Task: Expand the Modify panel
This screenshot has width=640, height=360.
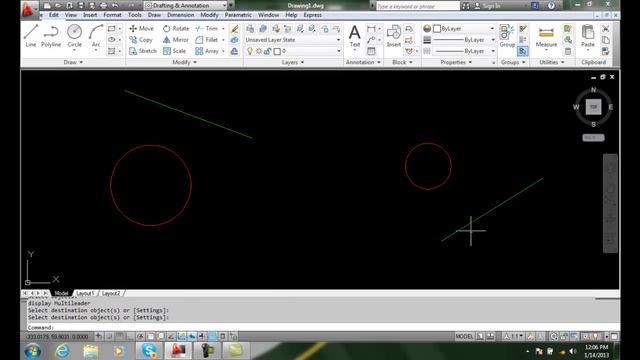Action: tap(184, 62)
